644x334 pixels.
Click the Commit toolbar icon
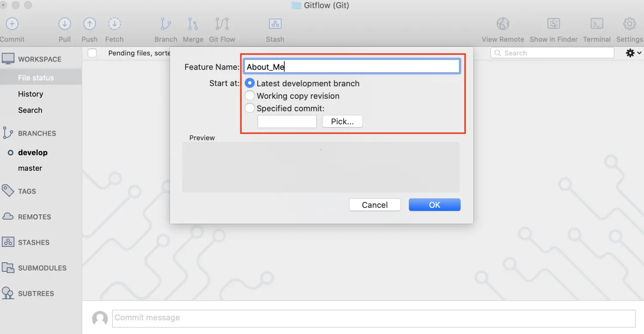point(12,24)
